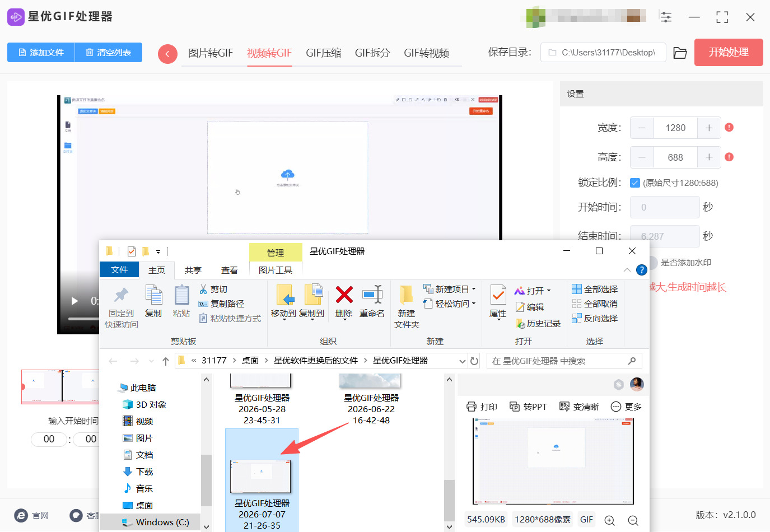770x532 pixels.
Task: Open the official website (官网) link
Action: click(32, 515)
